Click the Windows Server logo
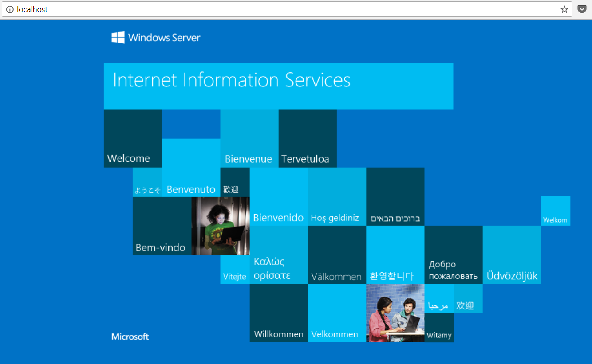592x364 pixels. point(155,38)
